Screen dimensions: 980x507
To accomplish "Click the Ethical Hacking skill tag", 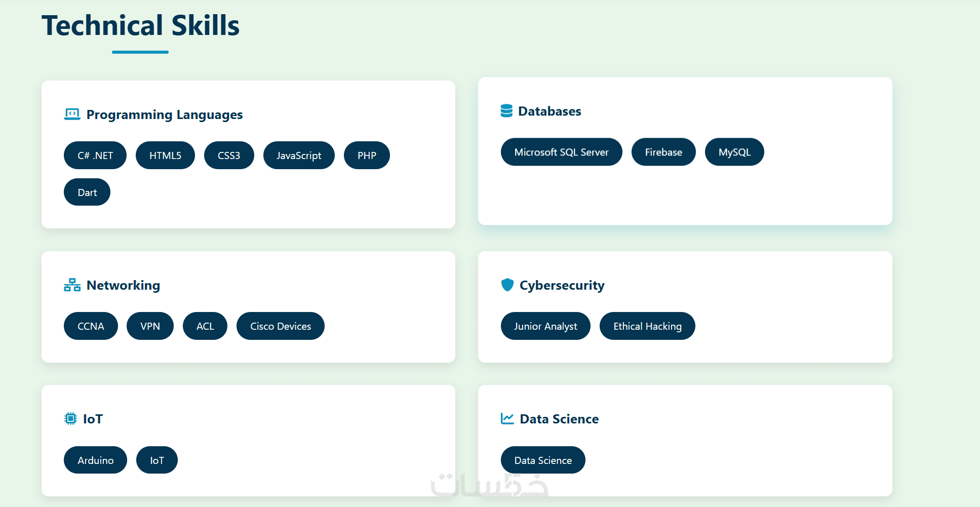I will click(x=647, y=326).
